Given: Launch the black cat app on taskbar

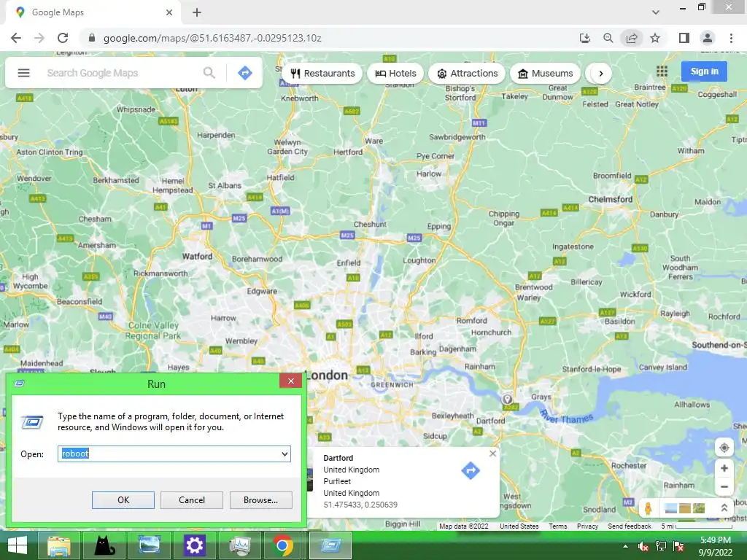Looking at the screenshot, I should [x=104, y=545].
